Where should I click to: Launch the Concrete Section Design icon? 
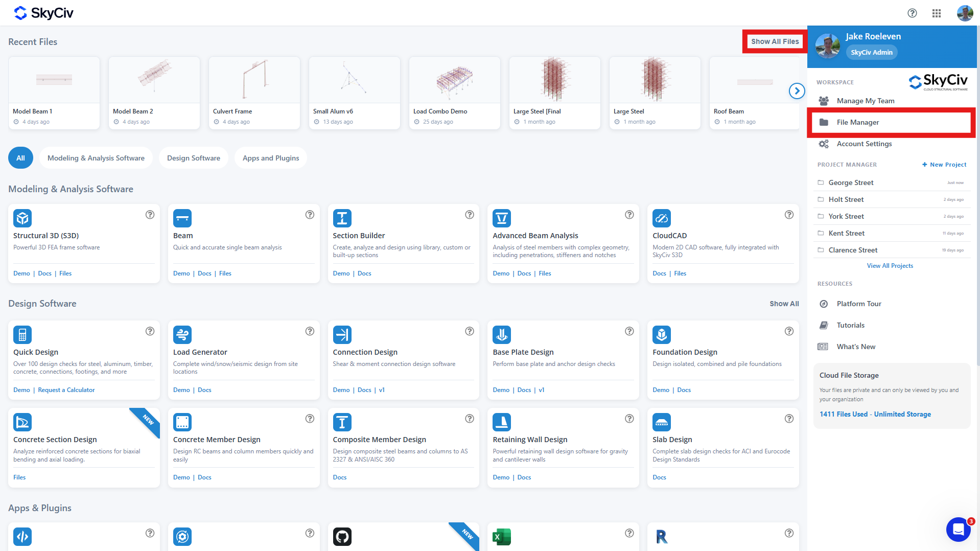pyautogui.click(x=22, y=422)
